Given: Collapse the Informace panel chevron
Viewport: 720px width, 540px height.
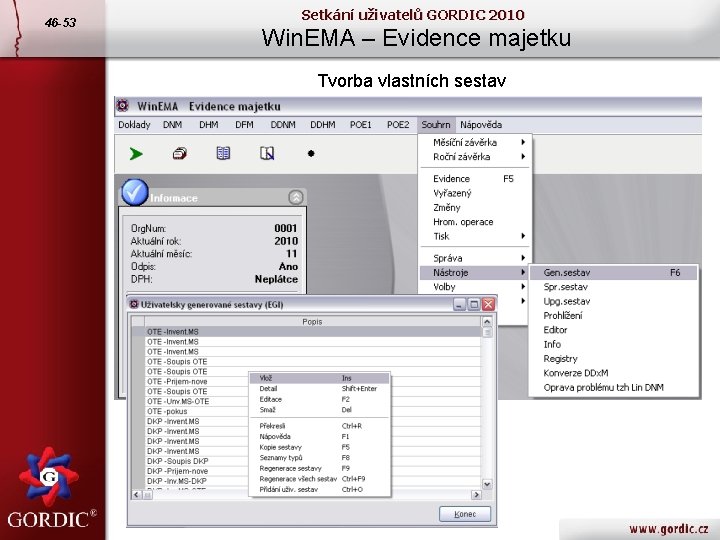Looking at the screenshot, I should [x=296, y=197].
